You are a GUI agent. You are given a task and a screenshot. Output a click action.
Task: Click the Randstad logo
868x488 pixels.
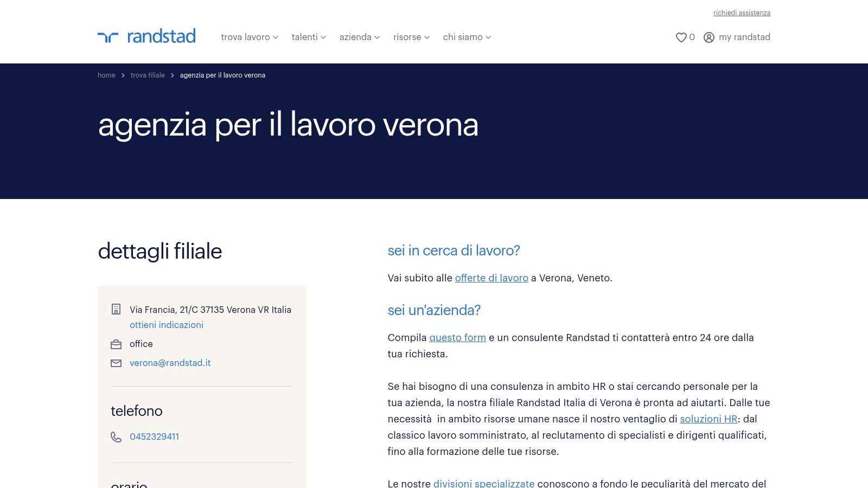coord(146,36)
